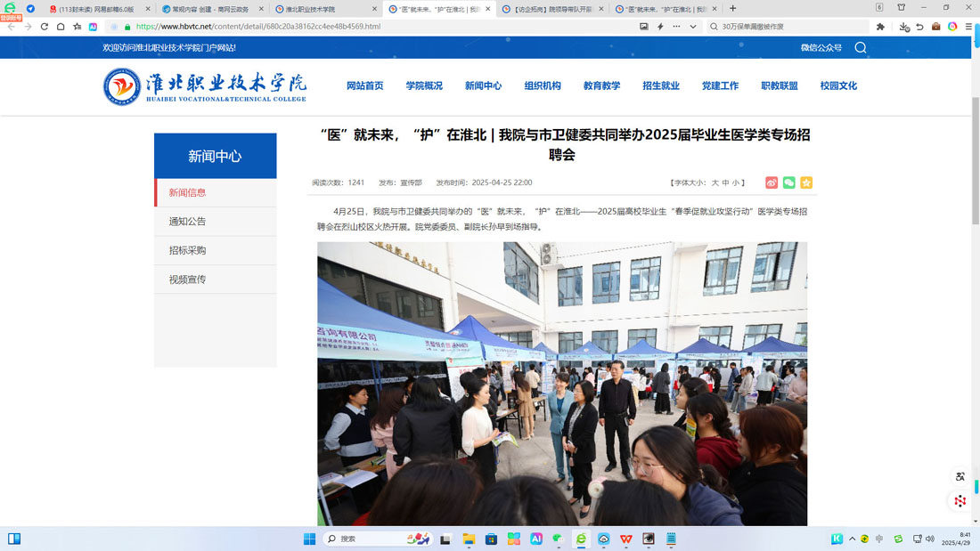Select 新闻信息 in the sidebar
Image resolution: width=980 pixels, height=551 pixels.
pos(215,192)
